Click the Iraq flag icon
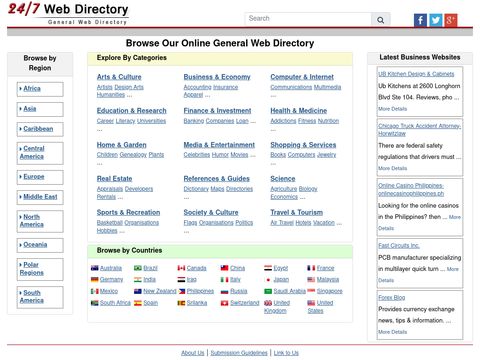 (x=181, y=279)
